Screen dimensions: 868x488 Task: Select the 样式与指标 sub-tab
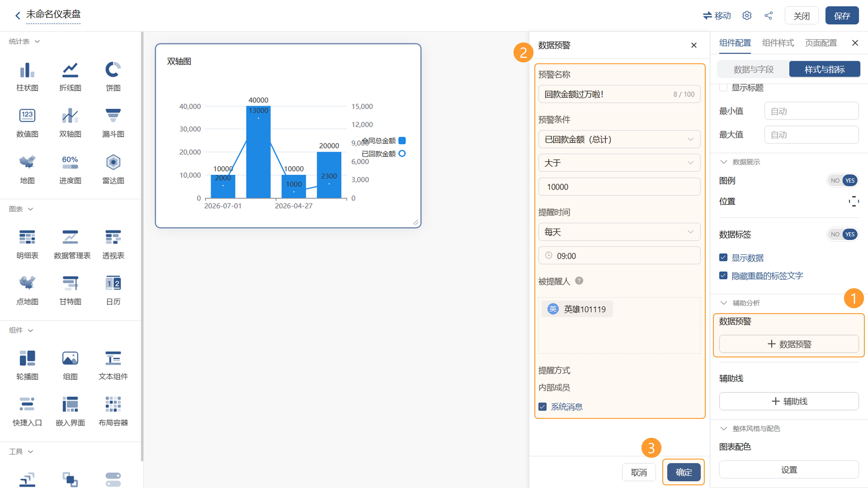click(825, 69)
